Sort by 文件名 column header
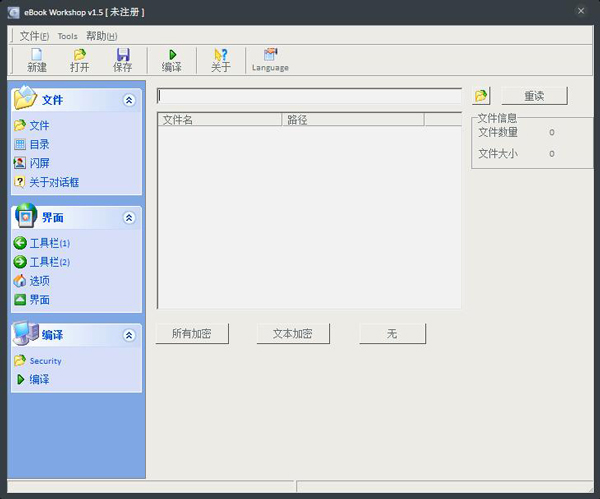Viewport: 600px width, 499px height. (220, 120)
